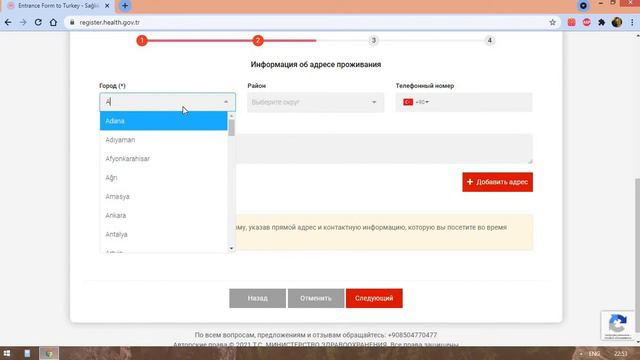Go to step 3 in progress bar

click(x=373, y=40)
